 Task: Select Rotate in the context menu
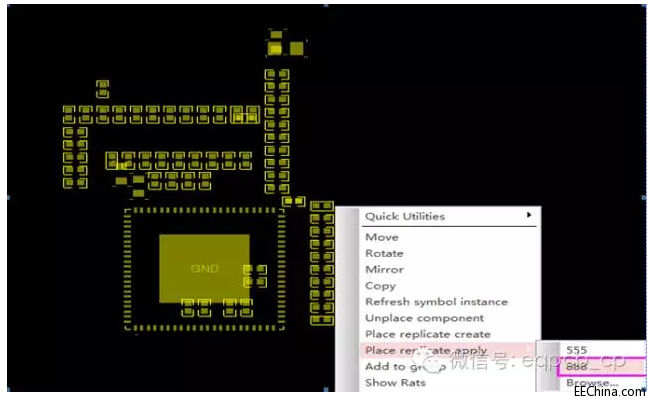tap(385, 253)
